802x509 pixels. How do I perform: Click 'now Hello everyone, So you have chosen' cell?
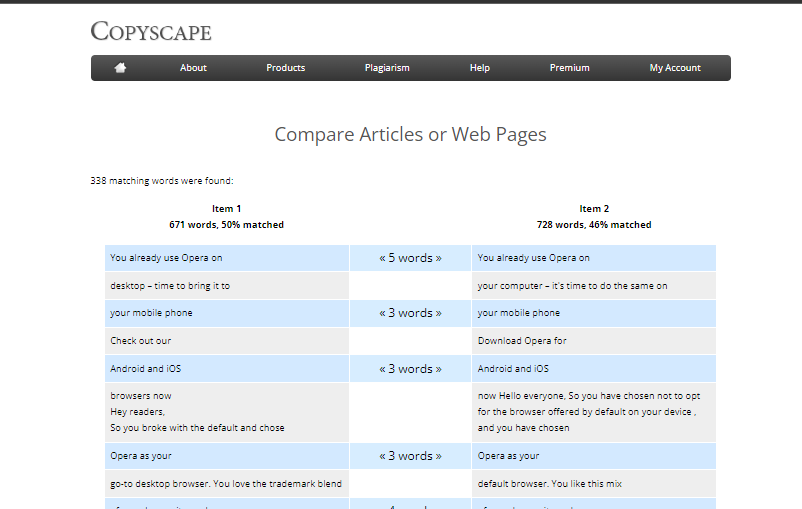594,412
